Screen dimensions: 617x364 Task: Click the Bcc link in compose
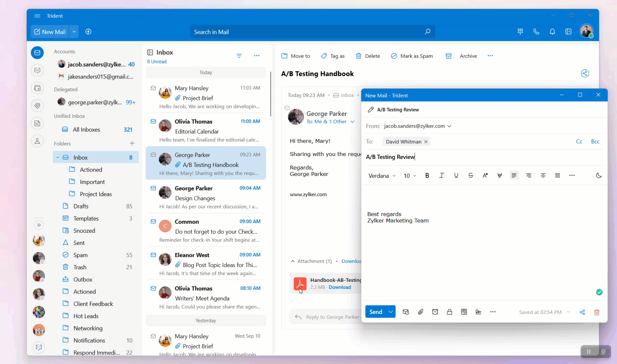[x=595, y=141]
